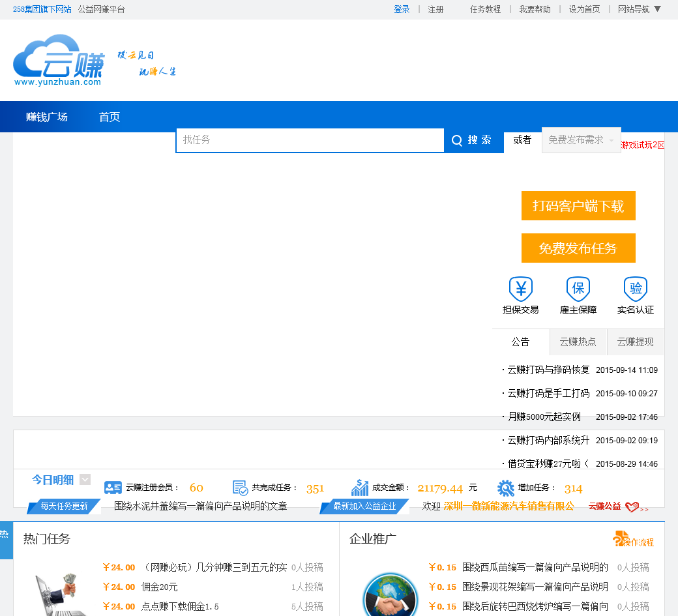Select the 公告 tab
This screenshot has width=678, height=616.
tap(521, 342)
